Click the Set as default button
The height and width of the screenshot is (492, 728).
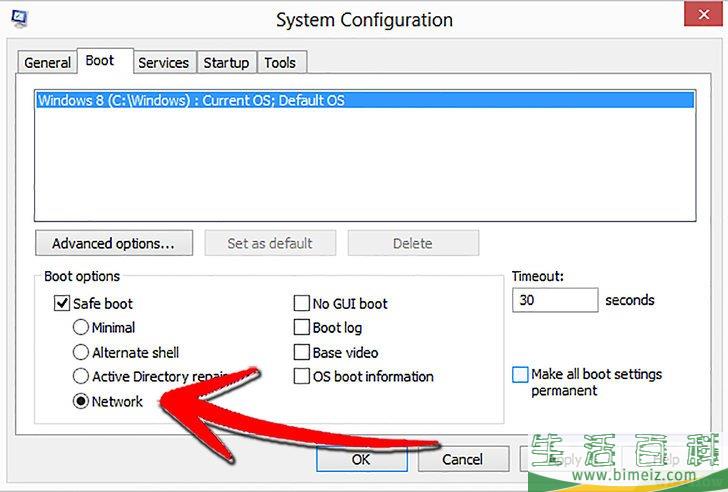point(270,243)
